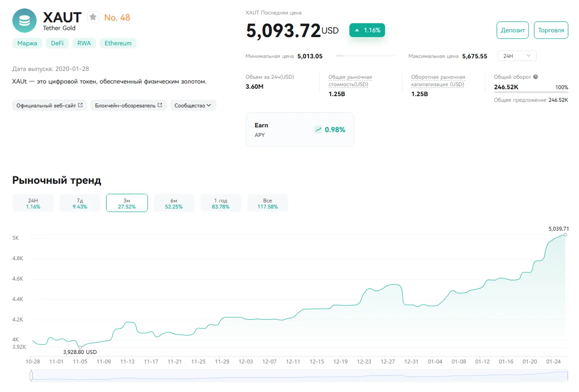Click the Максимальная цена 5,675.55 value
Screen dimensions: 579x392
coord(474,56)
